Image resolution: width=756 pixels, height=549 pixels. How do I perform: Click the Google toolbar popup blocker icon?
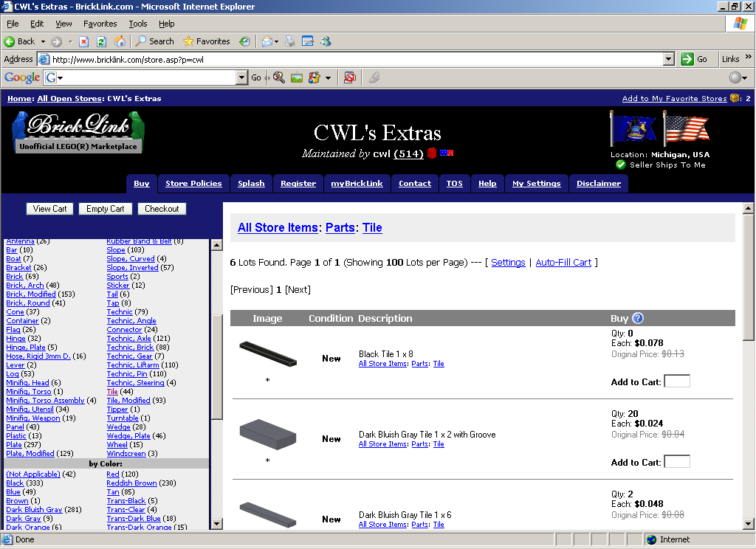coord(349,77)
